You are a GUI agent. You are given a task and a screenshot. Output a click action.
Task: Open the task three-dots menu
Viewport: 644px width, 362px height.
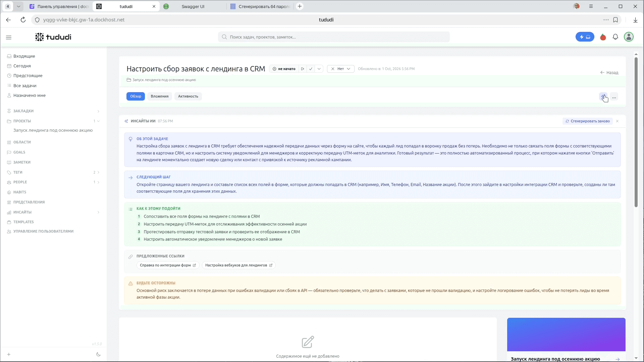614,97
